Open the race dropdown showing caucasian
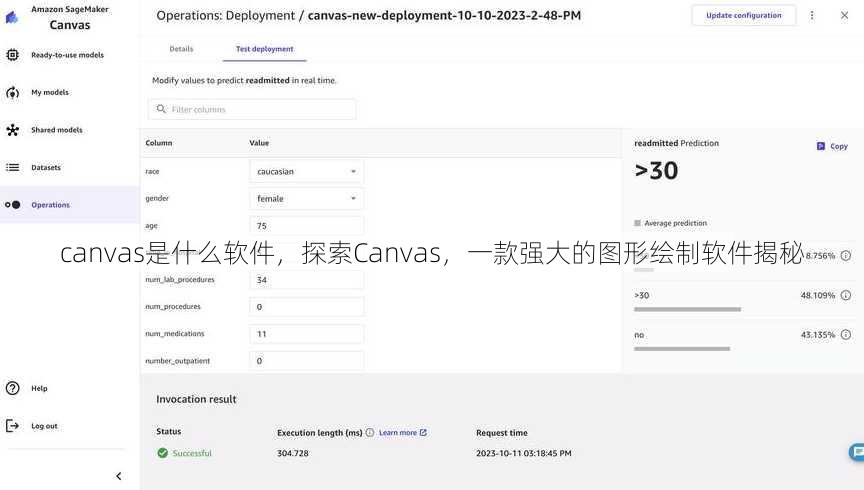Screen dimensions: 864x490 point(306,171)
